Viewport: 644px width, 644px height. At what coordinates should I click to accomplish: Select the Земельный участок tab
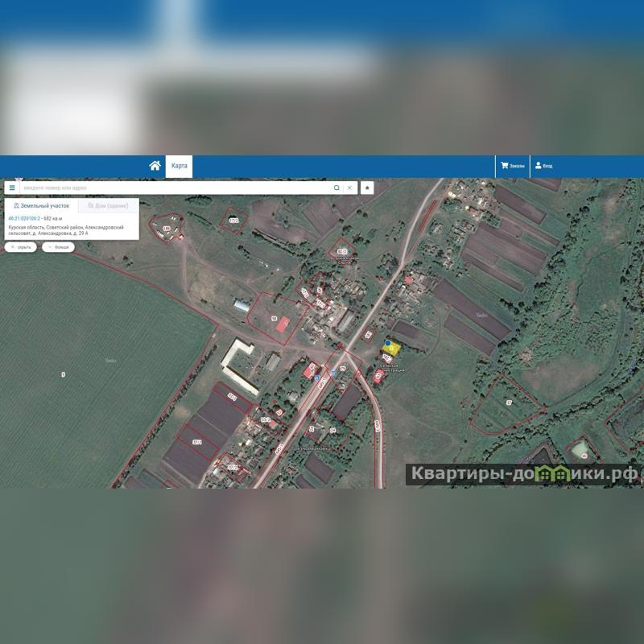(x=42, y=206)
